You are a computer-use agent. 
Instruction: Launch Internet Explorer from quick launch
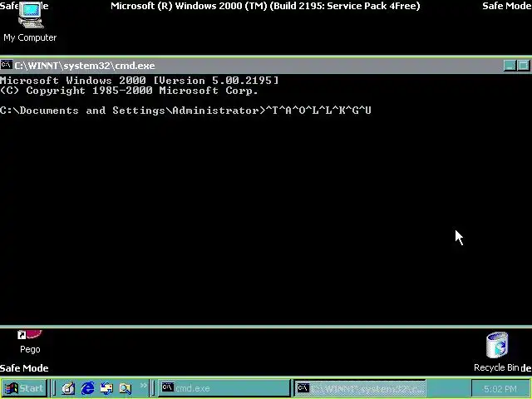pos(87,388)
